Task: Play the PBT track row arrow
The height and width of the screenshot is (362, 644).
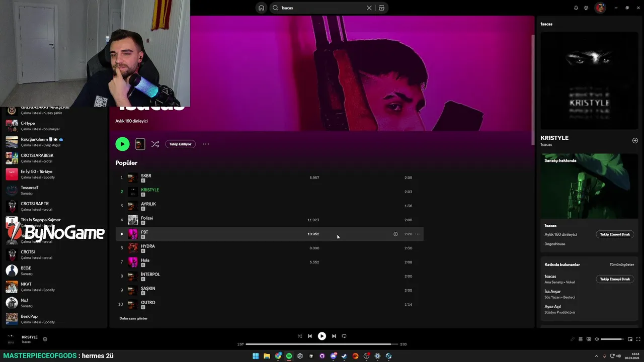Action: [x=121, y=234]
